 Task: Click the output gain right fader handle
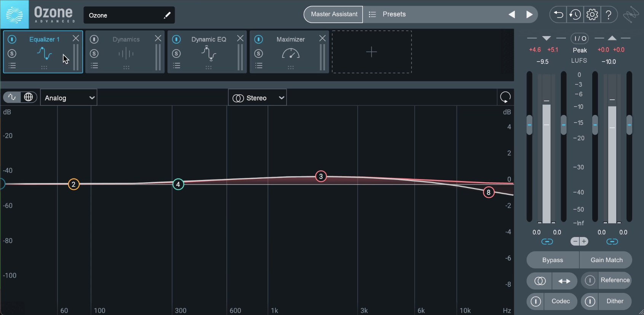[x=629, y=125]
